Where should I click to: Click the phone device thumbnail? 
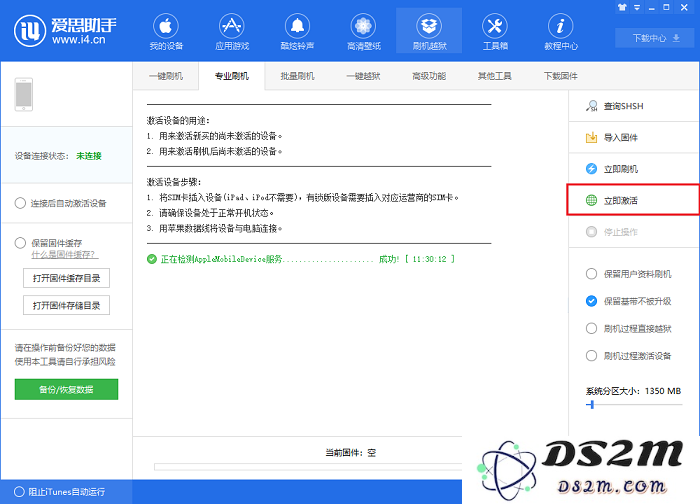tap(24, 94)
